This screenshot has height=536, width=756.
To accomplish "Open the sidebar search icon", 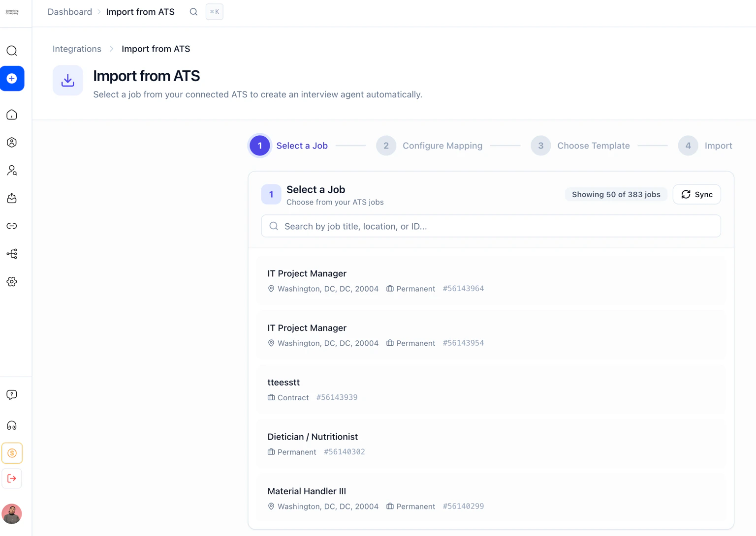I will click(x=12, y=51).
